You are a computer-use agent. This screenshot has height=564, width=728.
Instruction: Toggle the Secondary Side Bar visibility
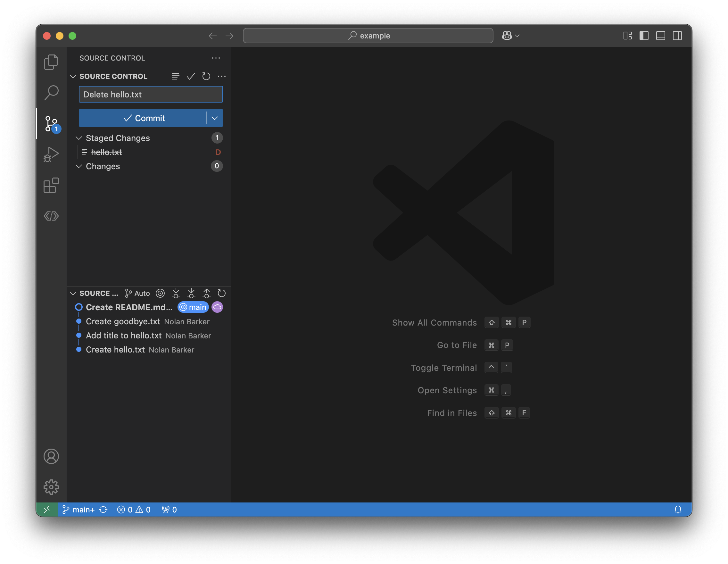pyautogui.click(x=677, y=36)
